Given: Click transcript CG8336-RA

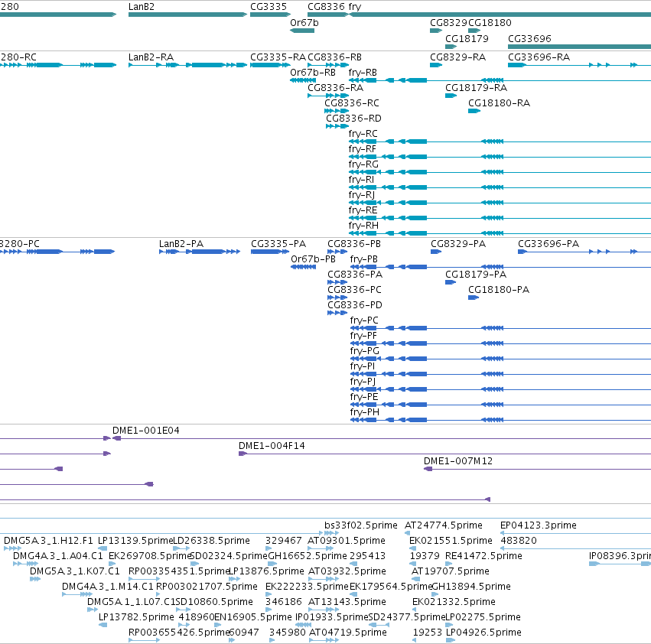Looking at the screenshot, I should pos(328,96).
